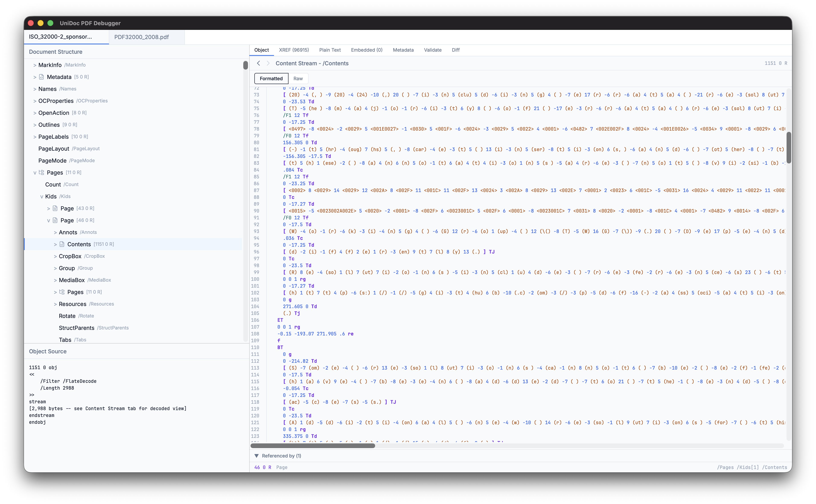The height and width of the screenshot is (504, 816).
Task: Go forward with the right chevron icon
Action: pos(268,63)
